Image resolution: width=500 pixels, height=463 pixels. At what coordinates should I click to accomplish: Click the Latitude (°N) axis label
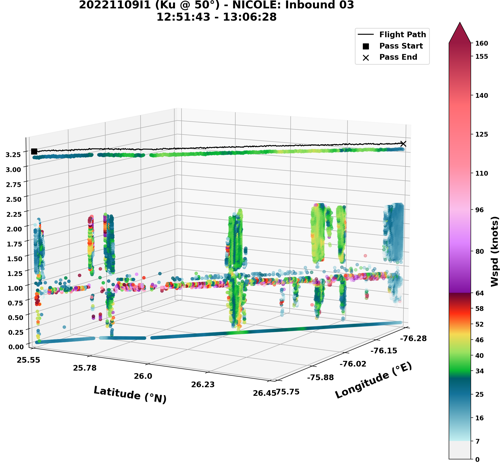[x=130, y=394]
